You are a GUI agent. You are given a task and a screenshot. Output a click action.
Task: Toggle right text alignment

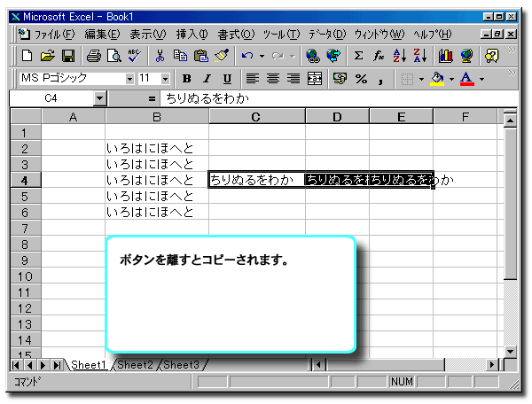tap(293, 79)
